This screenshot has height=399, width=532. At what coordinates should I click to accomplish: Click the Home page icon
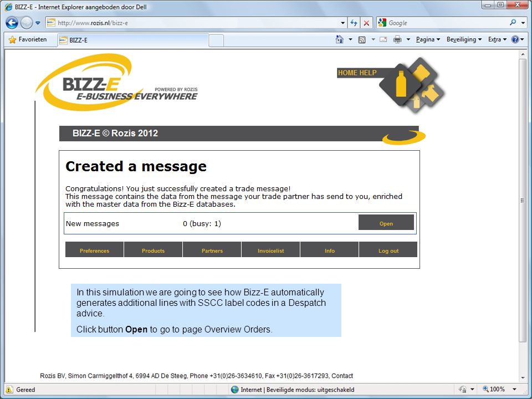tap(339, 39)
